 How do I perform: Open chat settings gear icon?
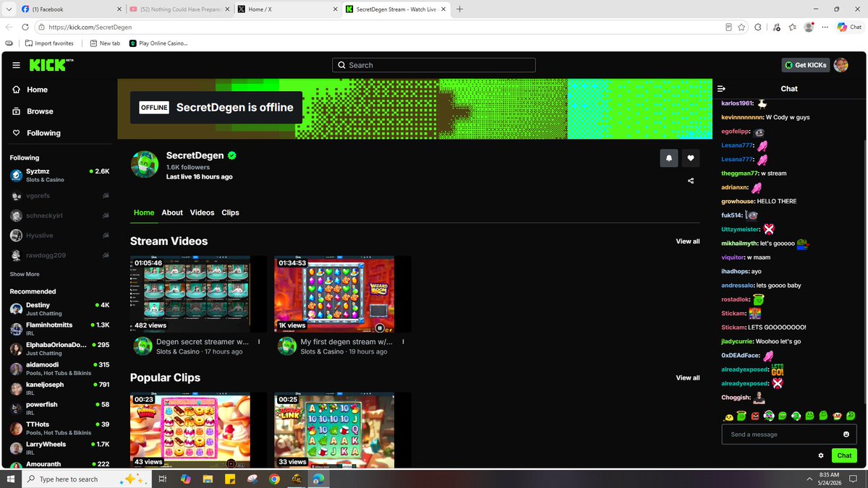[x=821, y=455]
